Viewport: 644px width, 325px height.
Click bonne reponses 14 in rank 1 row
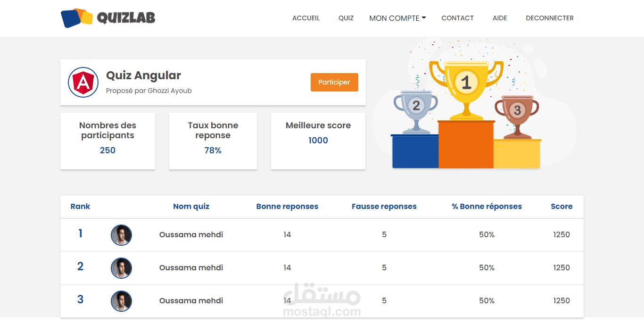pos(287,234)
